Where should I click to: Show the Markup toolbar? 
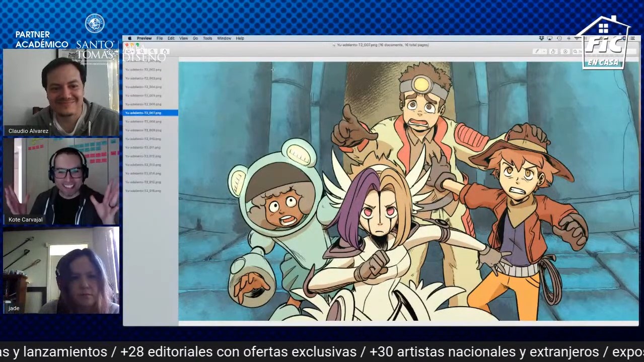(x=565, y=51)
